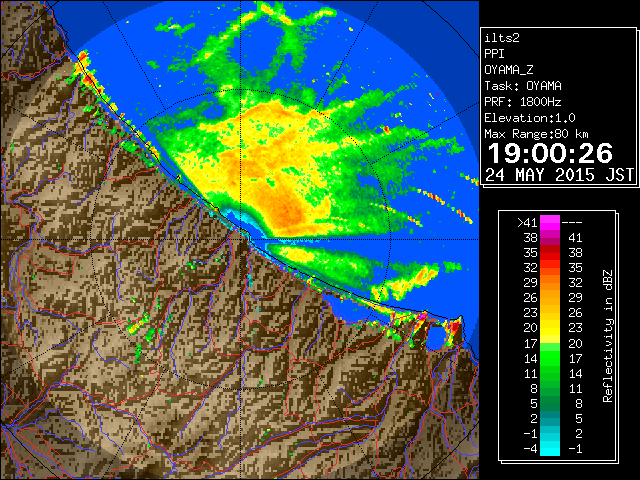Click the 'ilts2' label in the info panel
The width and height of the screenshot is (640, 480).
click(502, 38)
